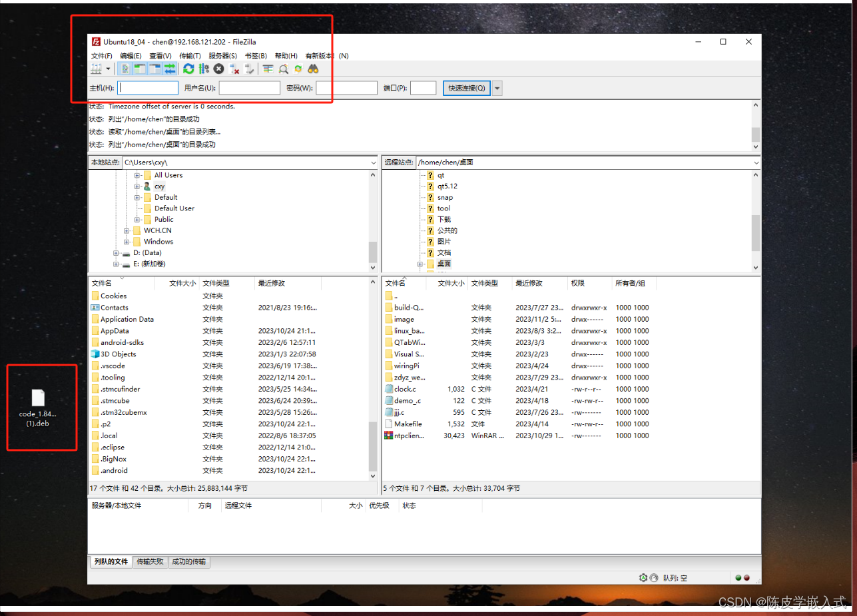Sort remote list by 权限 column
Viewport: 857px width, 616px height.
coord(589,283)
